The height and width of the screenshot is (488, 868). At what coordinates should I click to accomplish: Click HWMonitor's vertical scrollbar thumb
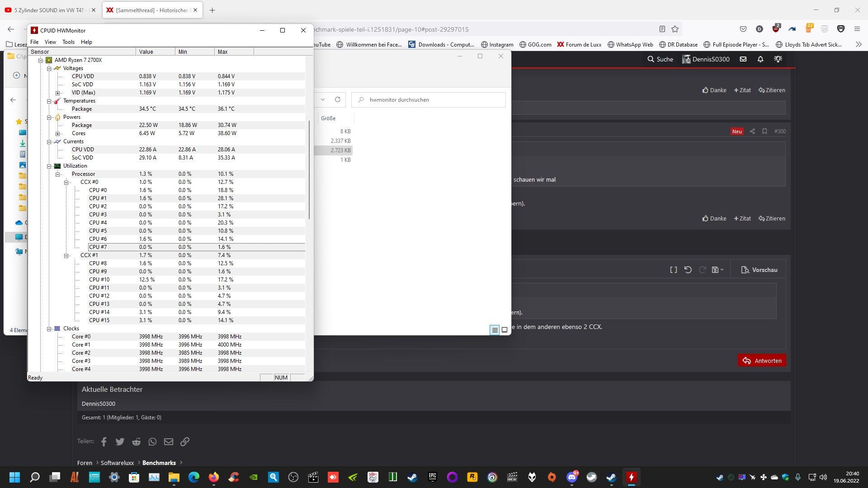(309, 170)
